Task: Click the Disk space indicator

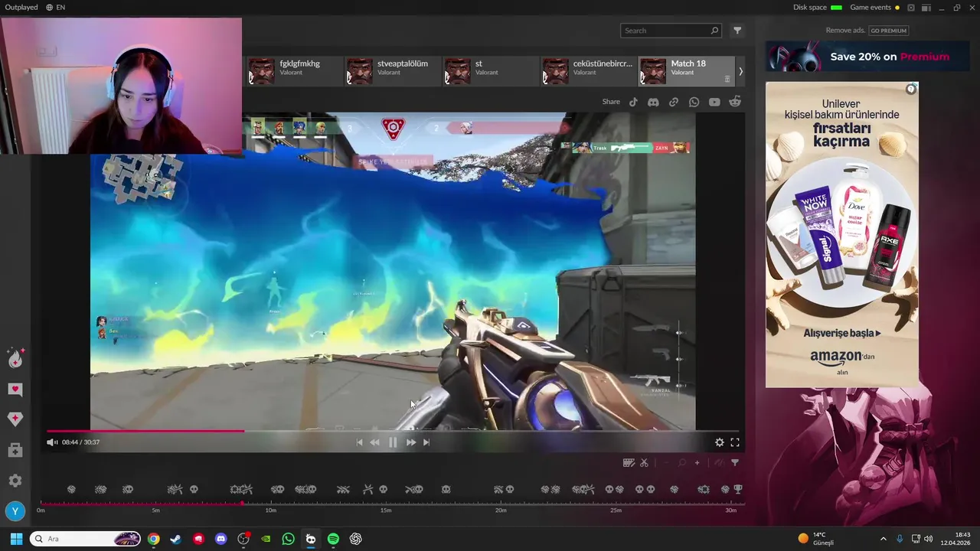Action: [x=818, y=8]
